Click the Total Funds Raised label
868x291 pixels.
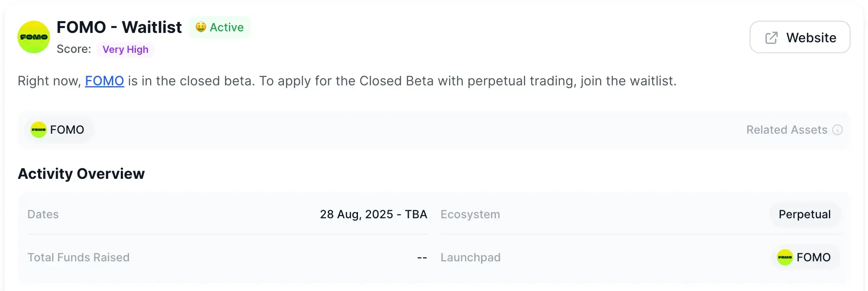(79, 257)
